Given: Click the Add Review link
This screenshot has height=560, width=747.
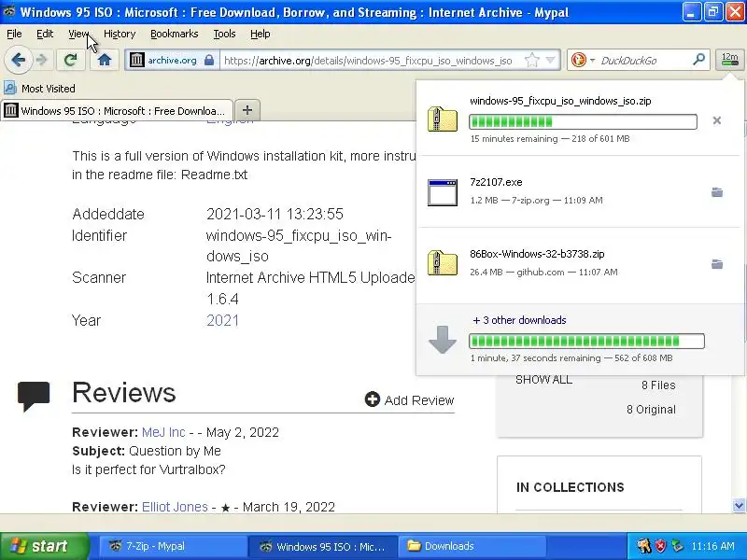Looking at the screenshot, I should pyautogui.click(x=419, y=400).
